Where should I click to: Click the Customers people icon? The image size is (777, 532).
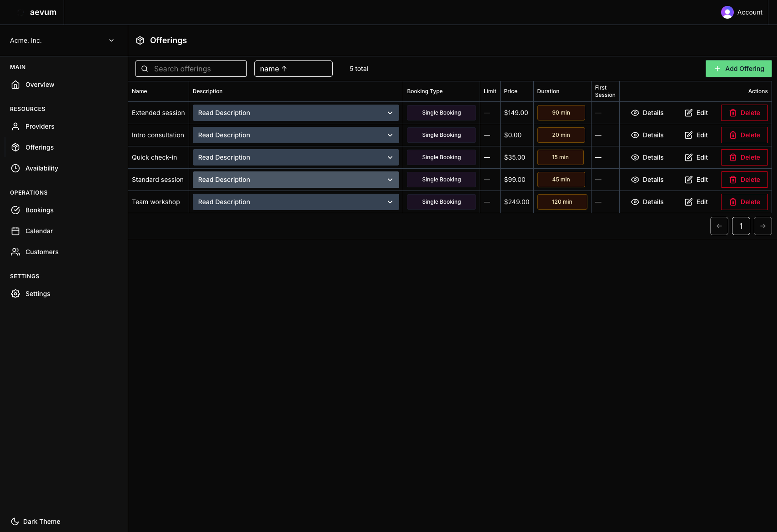point(15,252)
